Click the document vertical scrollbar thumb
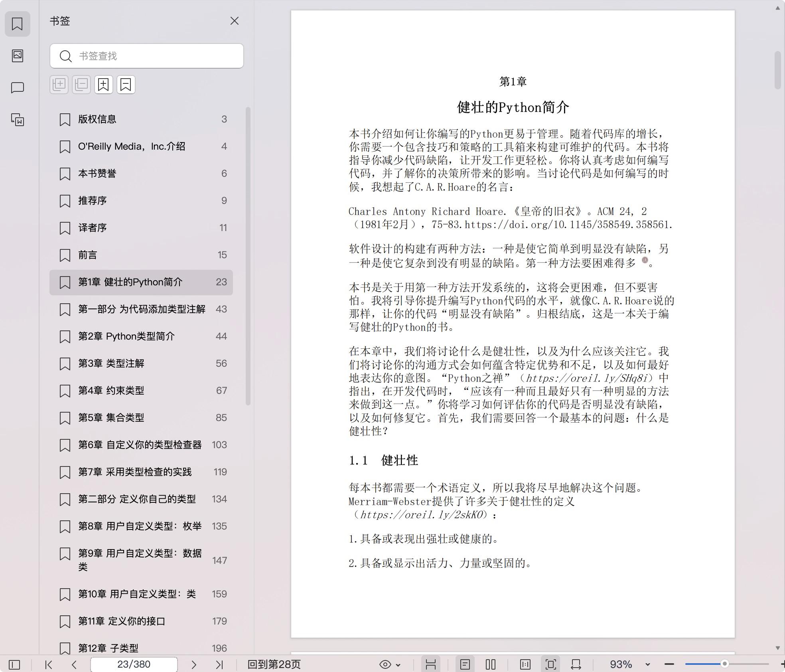785x672 pixels. (777, 70)
